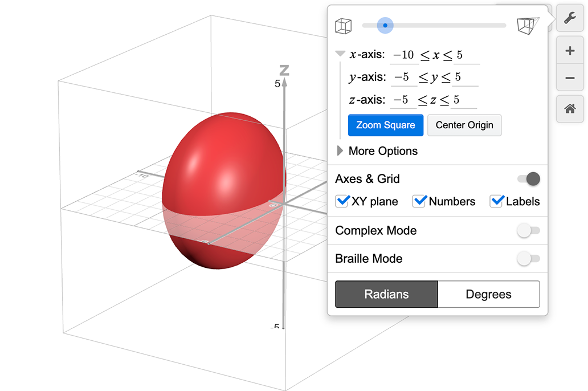This screenshot has height=391, width=588.
Task: Enable Complex Mode switch
Action: pos(528,231)
